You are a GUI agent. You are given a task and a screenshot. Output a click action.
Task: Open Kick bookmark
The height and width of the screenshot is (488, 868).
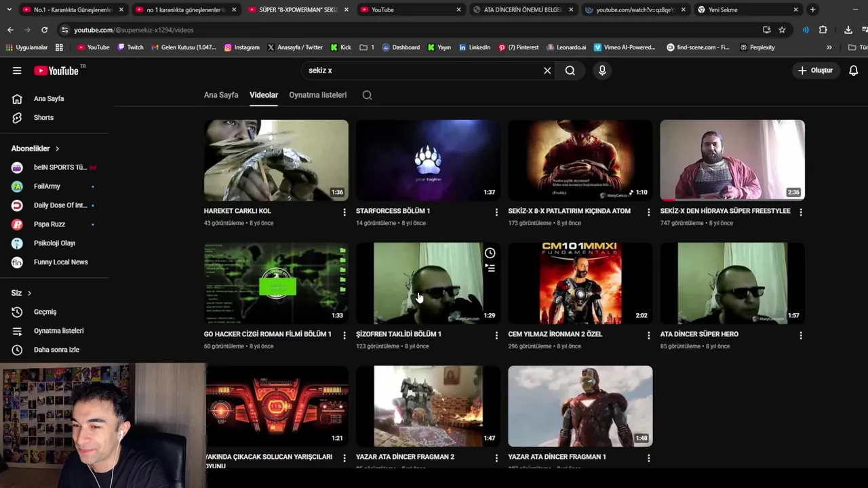tap(341, 47)
